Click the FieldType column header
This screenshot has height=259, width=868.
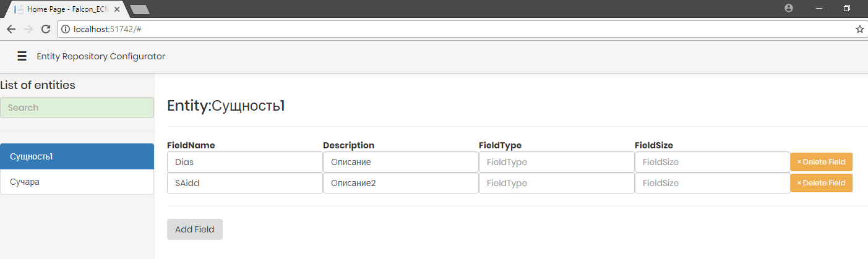(501, 145)
